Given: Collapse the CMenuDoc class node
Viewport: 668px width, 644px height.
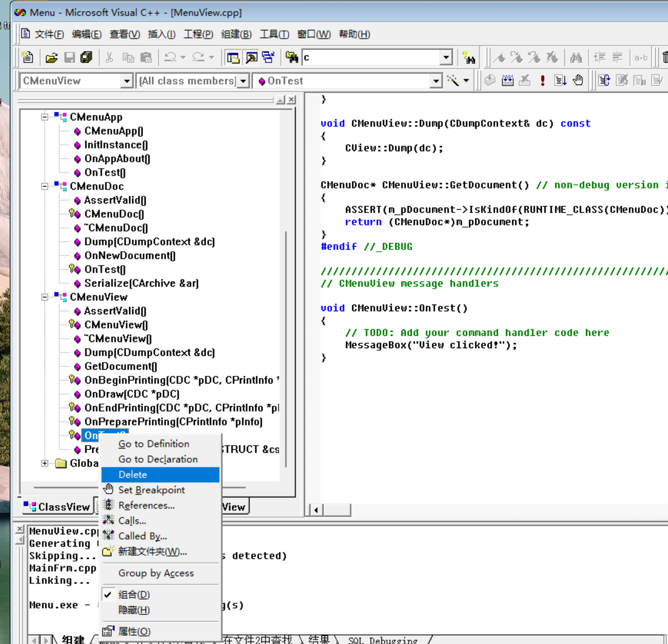Looking at the screenshot, I should pos(45,186).
